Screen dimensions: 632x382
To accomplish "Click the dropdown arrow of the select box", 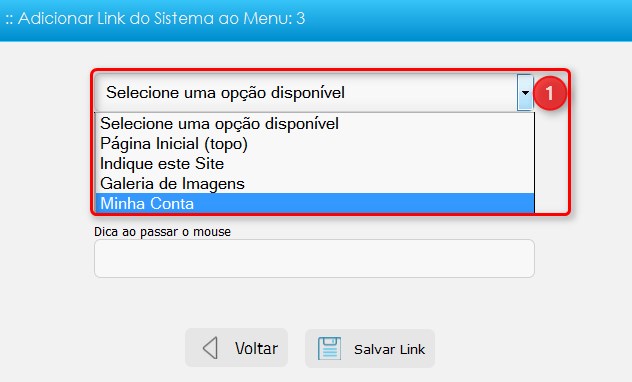I will coord(525,93).
